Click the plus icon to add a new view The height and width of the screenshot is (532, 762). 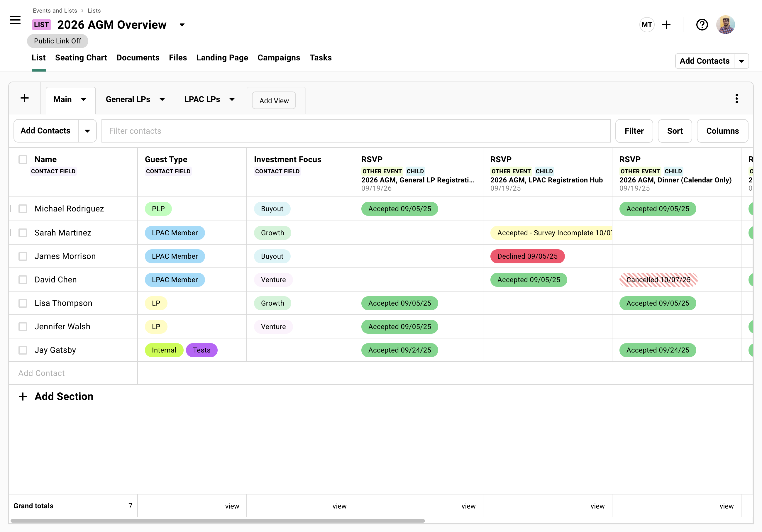(x=25, y=98)
